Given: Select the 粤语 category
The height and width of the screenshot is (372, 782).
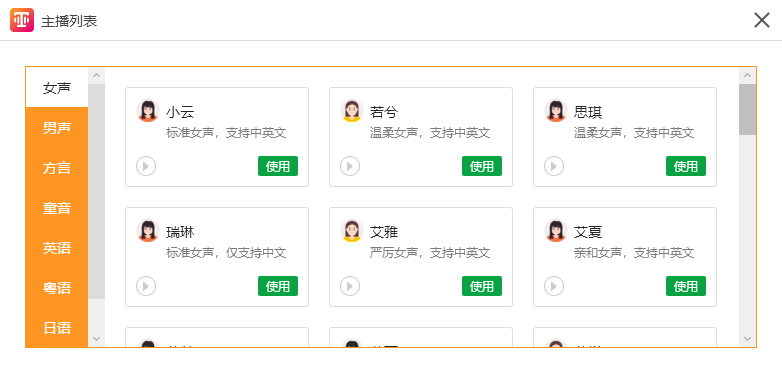Looking at the screenshot, I should tap(57, 288).
